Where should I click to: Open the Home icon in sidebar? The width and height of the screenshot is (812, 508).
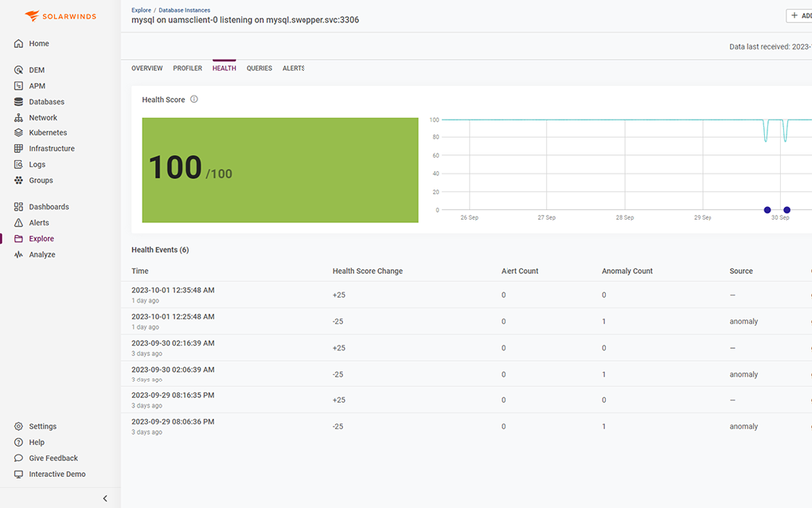[x=19, y=44]
